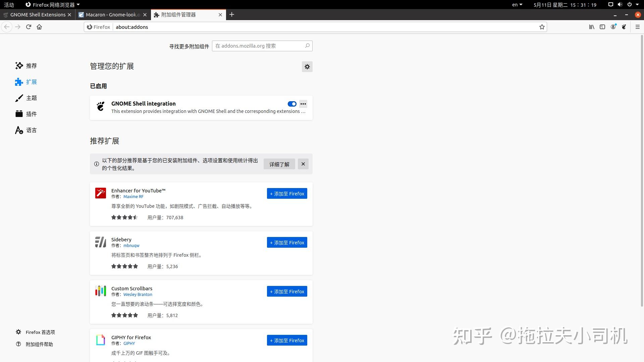Open the en input language dropdown
The height and width of the screenshot is (362, 644).
pyautogui.click(x=517, y=5)
